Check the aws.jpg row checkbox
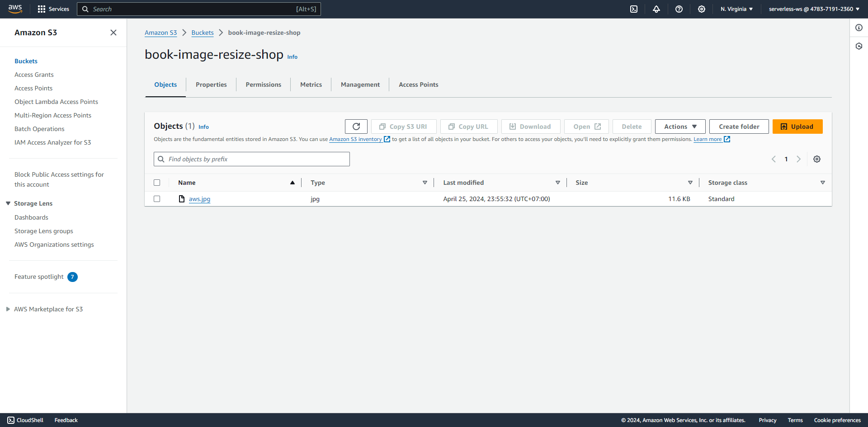The height and width of the screenshot is (427, 868). pyautogui.click(x=157, y=199)
